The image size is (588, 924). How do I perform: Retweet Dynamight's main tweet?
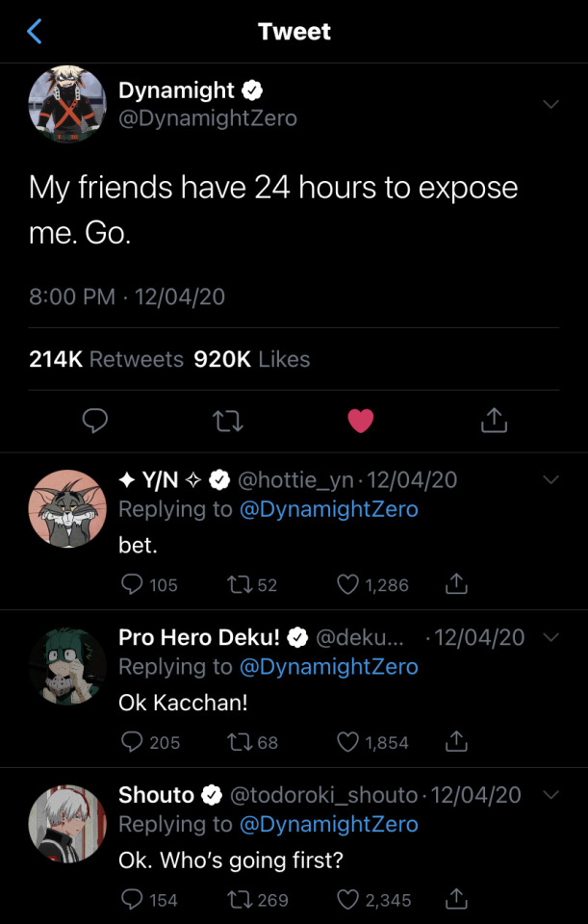227,422
